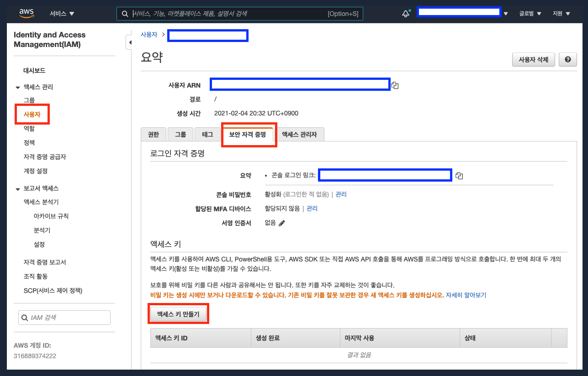
Task: Open 설정 sub-item in the sidebar
Action: coord(39,244)
